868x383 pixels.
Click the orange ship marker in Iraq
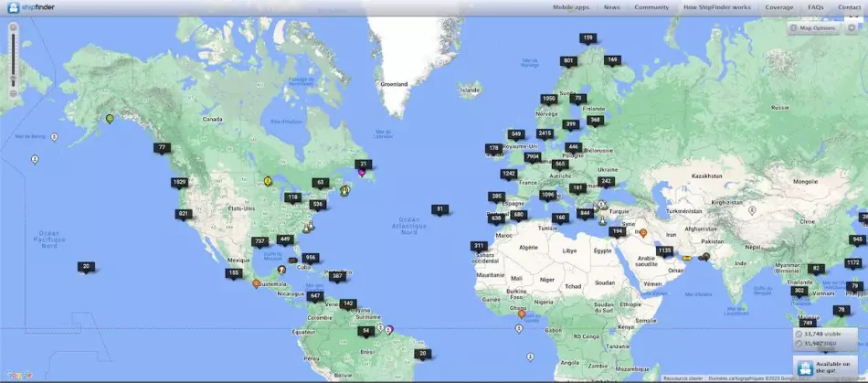coord(643,233)
